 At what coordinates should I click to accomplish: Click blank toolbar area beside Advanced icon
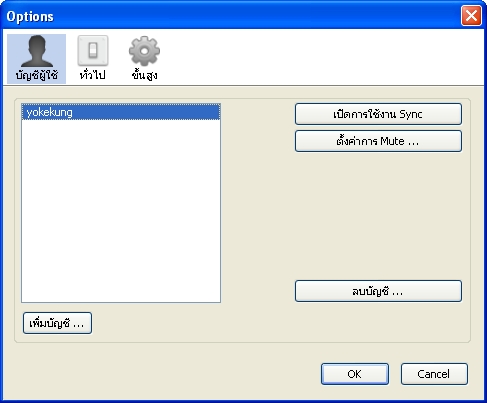320,57
